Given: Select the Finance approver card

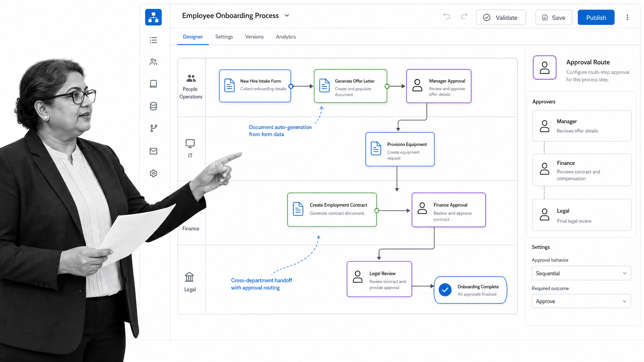Looking at the screenshot, I should [582, 170].
